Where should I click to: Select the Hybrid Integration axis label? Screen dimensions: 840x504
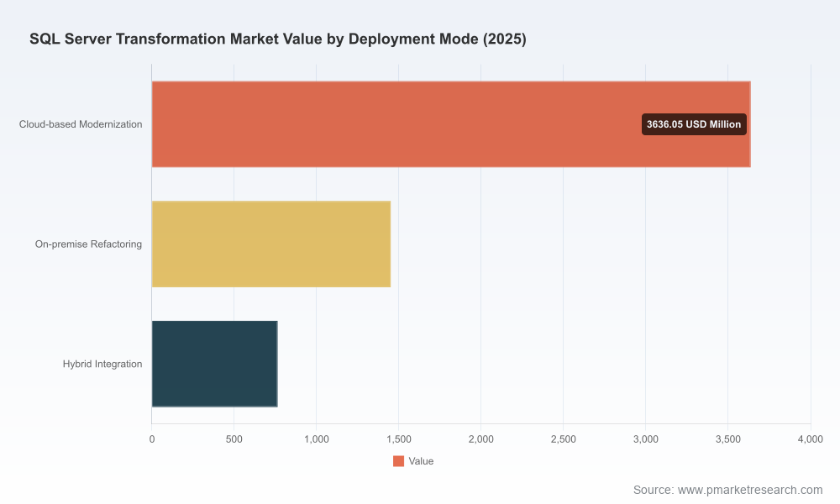[102, 365]
